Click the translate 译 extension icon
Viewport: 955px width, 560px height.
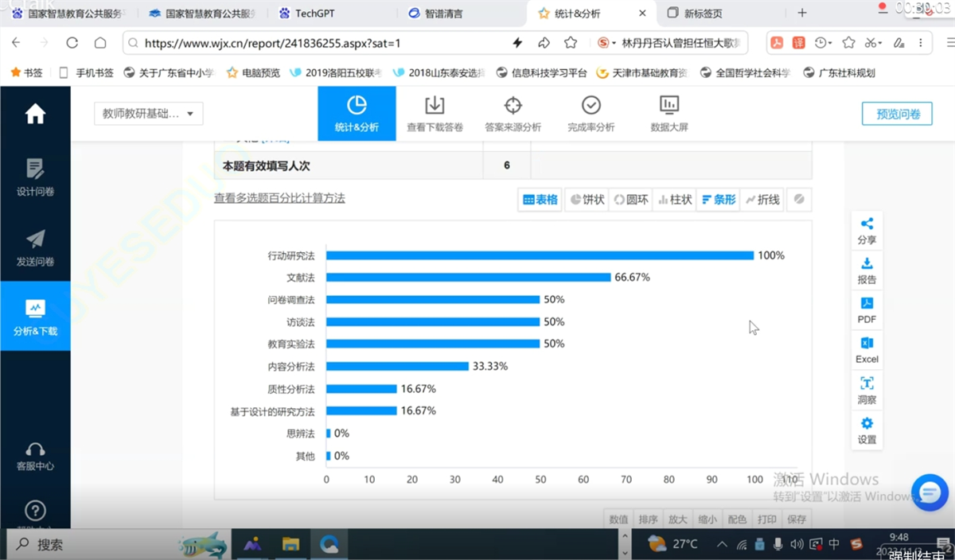pos(799,43)
